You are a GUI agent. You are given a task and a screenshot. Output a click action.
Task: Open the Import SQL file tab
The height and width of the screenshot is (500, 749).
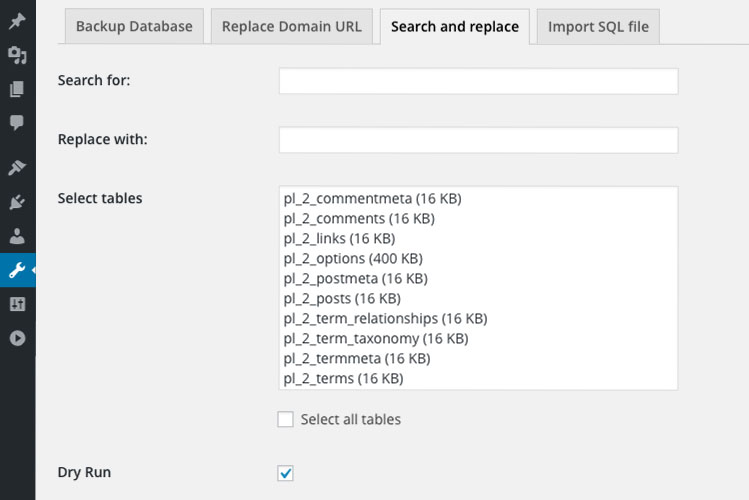coord(598,27)
